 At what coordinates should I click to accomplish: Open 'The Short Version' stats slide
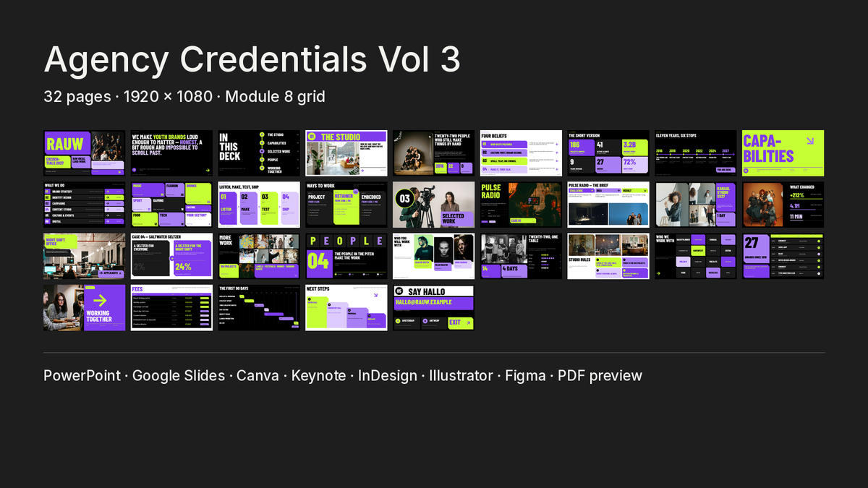coord(608,153)
